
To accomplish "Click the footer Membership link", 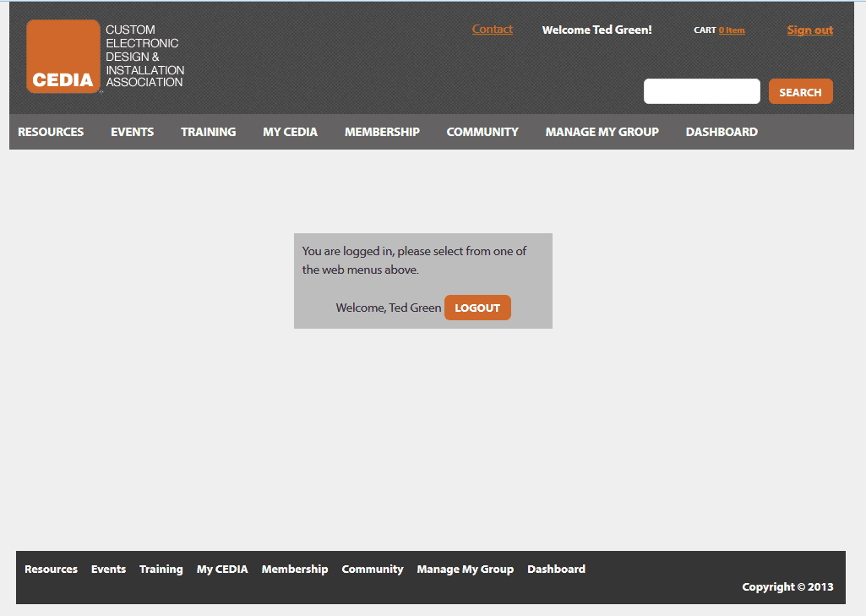I will [x=294, y=569].
